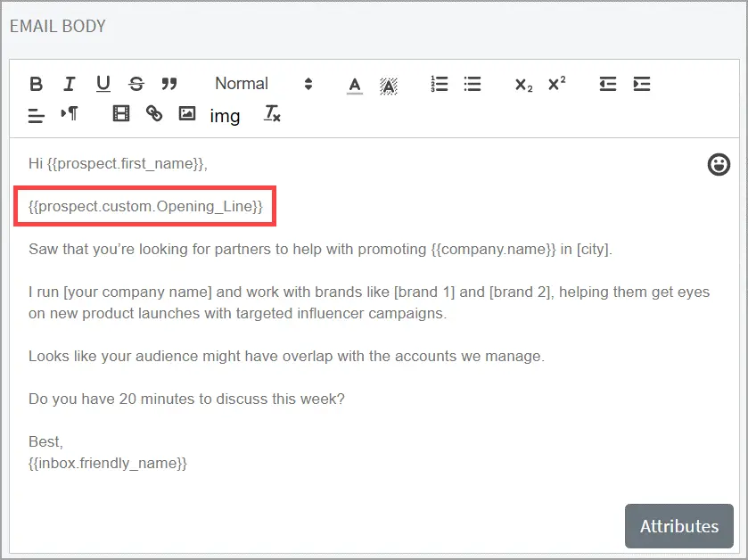Toggle italic formatting
The width and height of the screenshot is (748, 560).
tap(70, 84)
